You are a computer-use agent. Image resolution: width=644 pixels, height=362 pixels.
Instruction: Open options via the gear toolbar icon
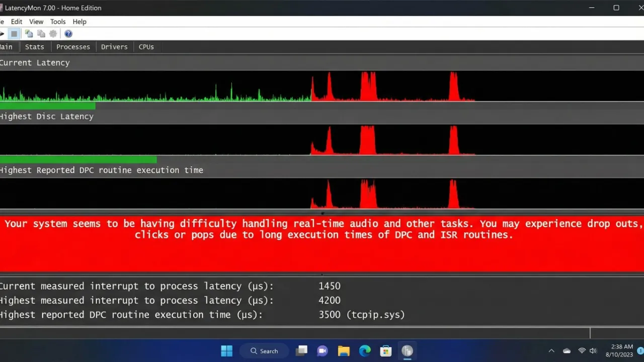53,34
